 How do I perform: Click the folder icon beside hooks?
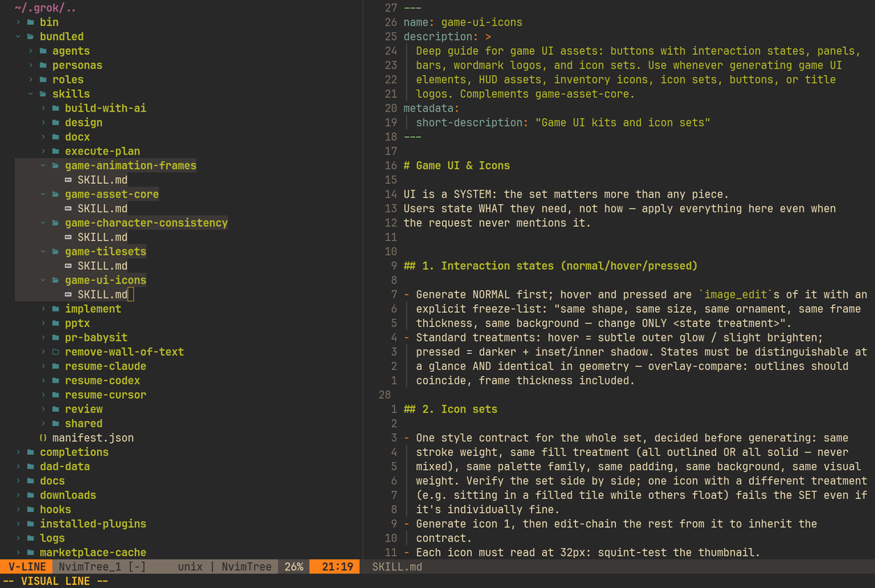tap(31, 510)
